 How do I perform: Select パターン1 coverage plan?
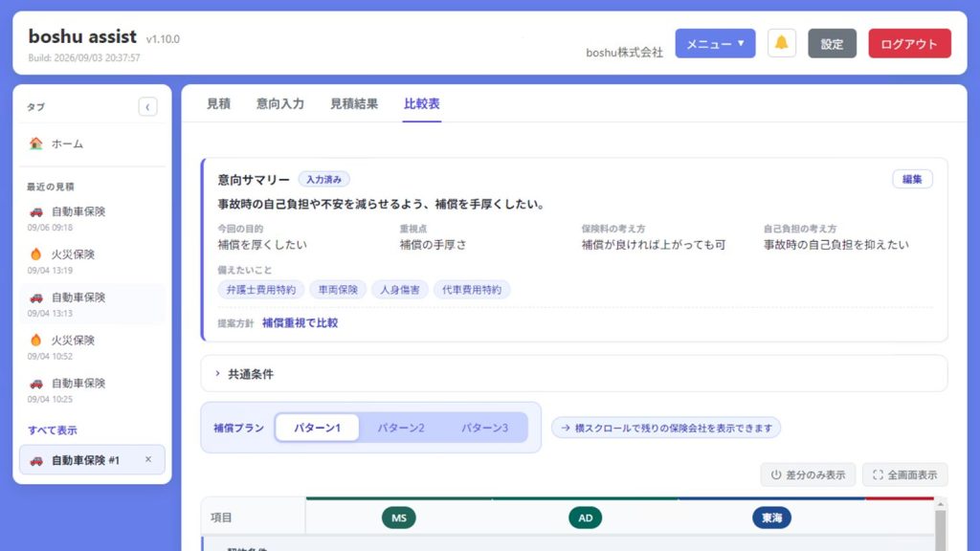pos(318,428)
